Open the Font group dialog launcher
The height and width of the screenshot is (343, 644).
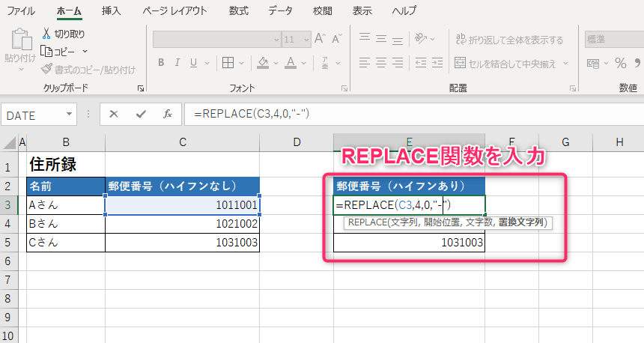[344, 88]
